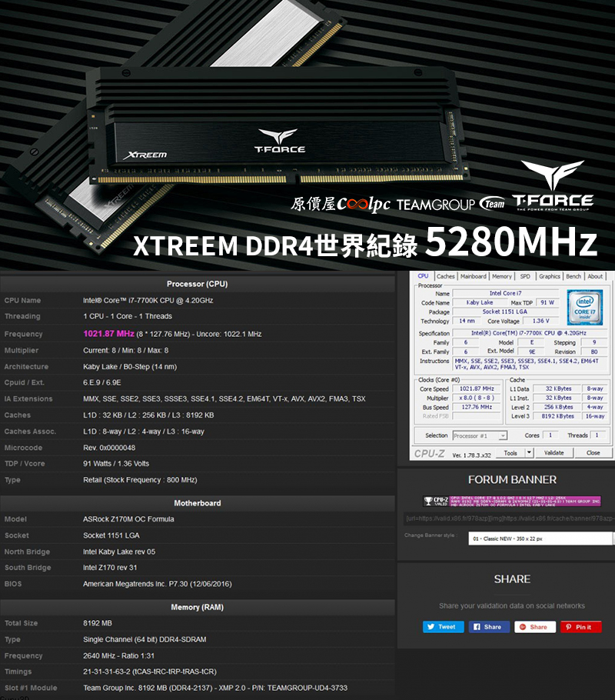Open the CPU tab in CPU-Z
Viewport: 615px width, 700px height.
pyautogui.click(x=423, y=276)
